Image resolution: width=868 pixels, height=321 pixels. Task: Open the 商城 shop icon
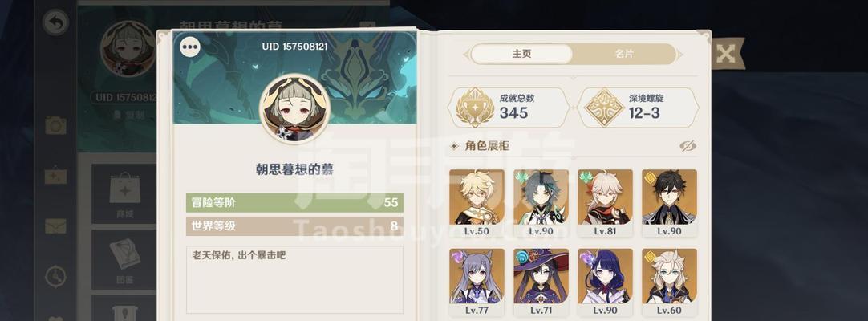(124, 193)
